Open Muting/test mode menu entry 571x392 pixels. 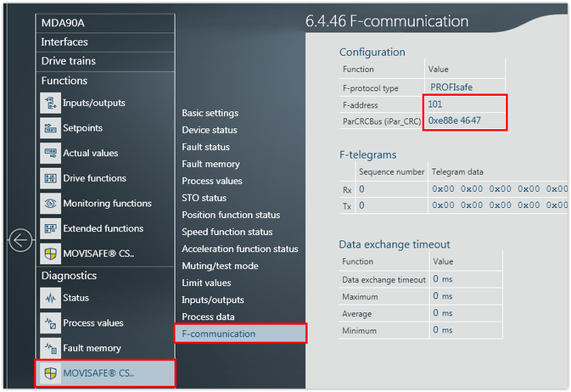coord(220,266)
